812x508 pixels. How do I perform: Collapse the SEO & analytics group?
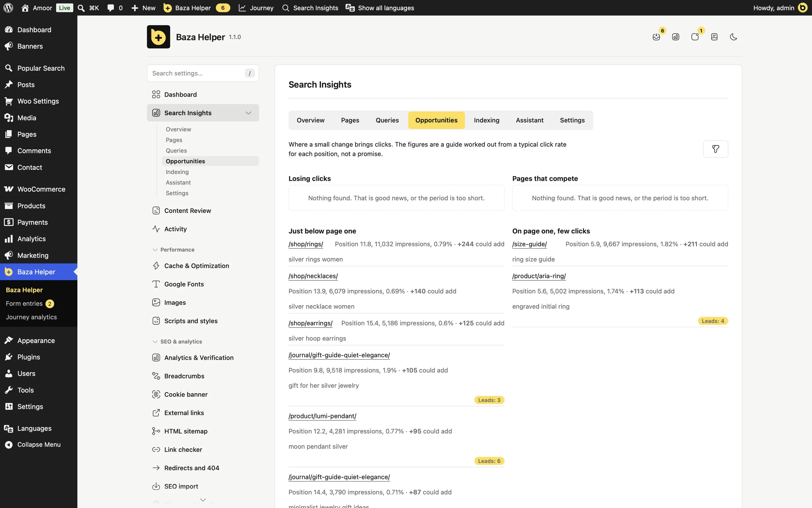pos(177,341)
